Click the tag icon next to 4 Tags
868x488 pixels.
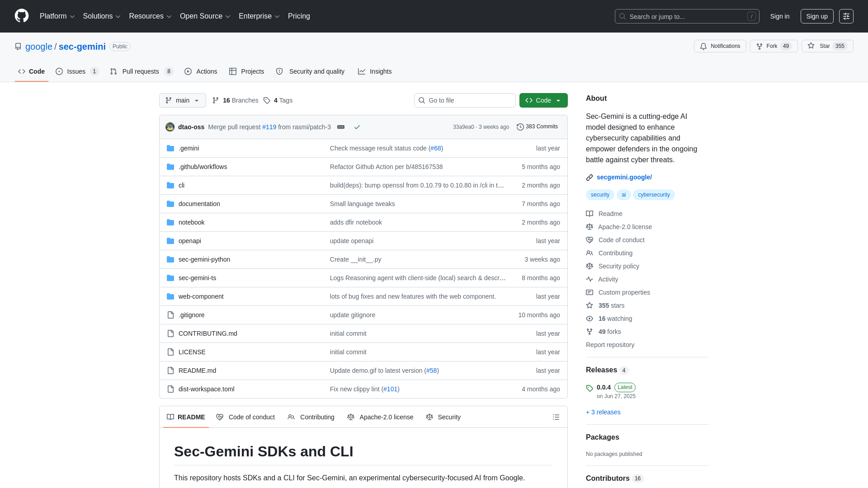267,100
